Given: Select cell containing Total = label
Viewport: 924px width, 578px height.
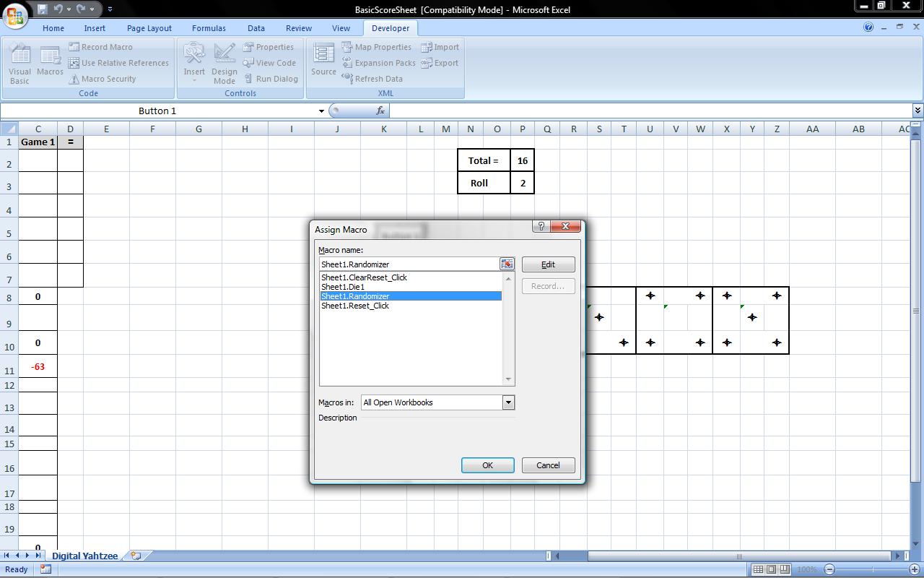Looking at the screenshot, I should [x=484, y=160].
